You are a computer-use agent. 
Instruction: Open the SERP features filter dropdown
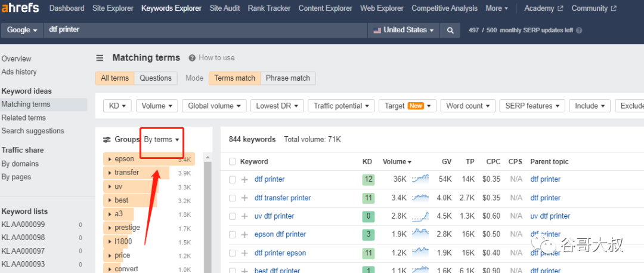point(532,106)
